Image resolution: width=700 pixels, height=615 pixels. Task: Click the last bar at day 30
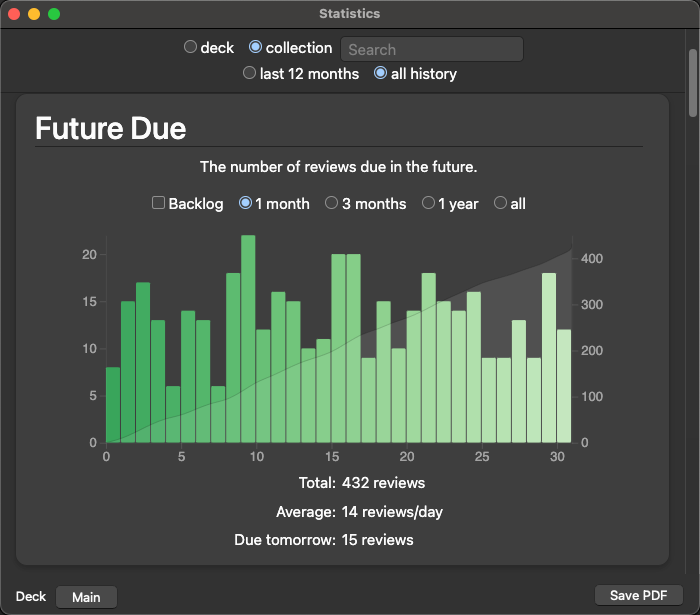pyautogui.click(x=564, y=386)
